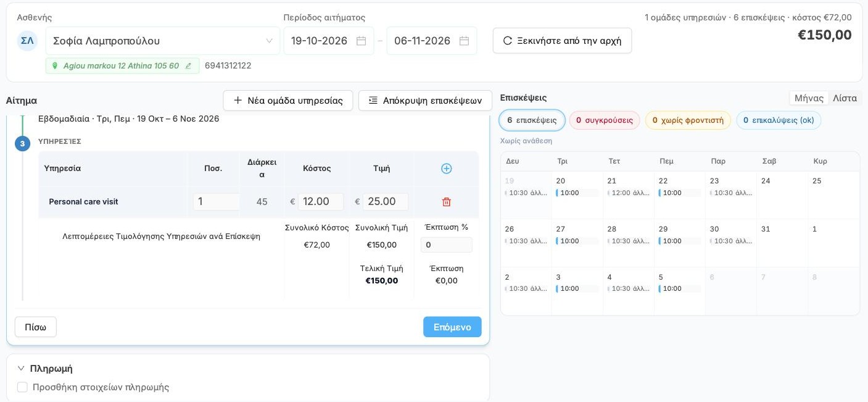Screen dimensions: 868x402
Task: Collapse the Πληρωμή section chevron
Action: point(21,369)
